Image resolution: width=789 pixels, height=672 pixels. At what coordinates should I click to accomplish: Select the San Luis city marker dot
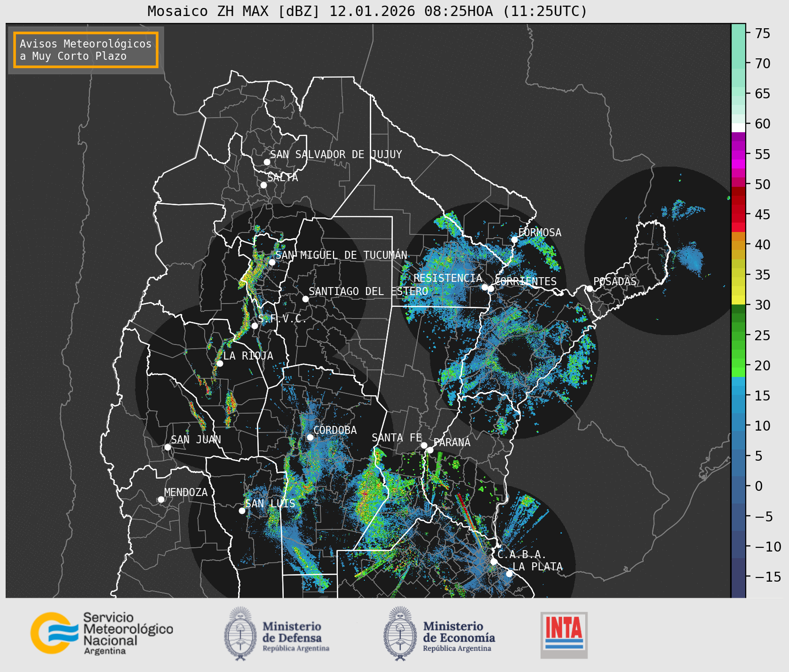(x=242, y=511)
